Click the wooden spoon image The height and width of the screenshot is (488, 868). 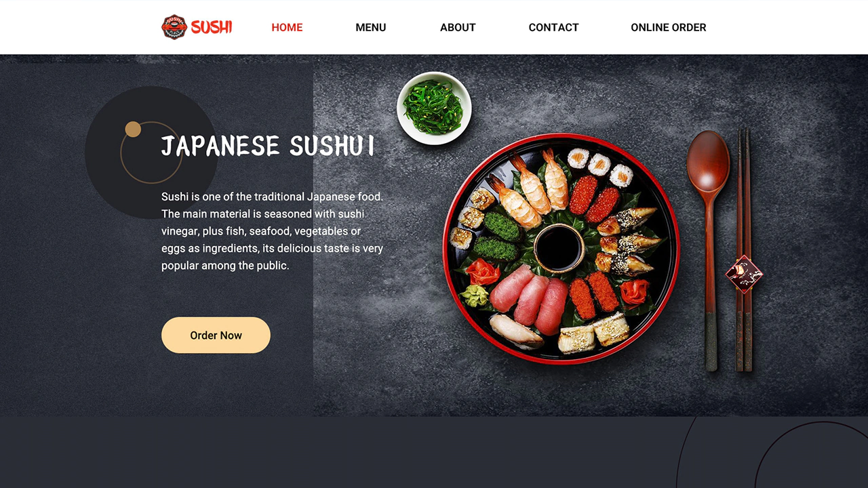click(x=709, y=251)
